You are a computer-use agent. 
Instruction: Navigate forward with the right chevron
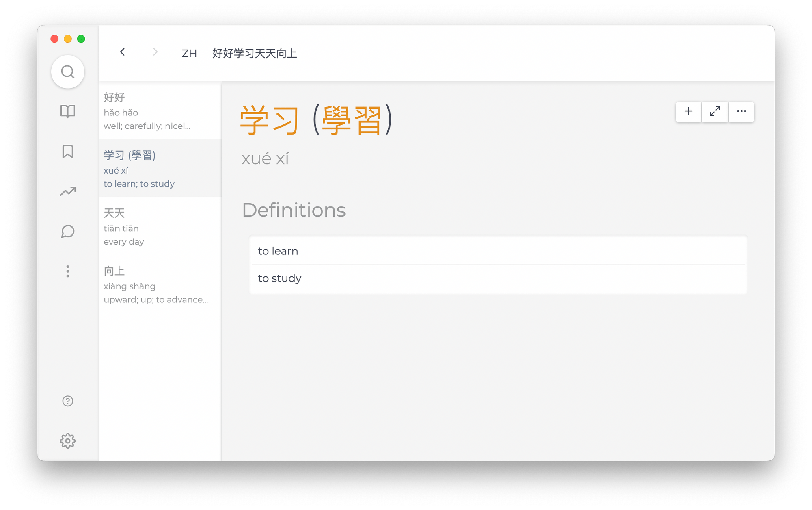pos(155,52)
